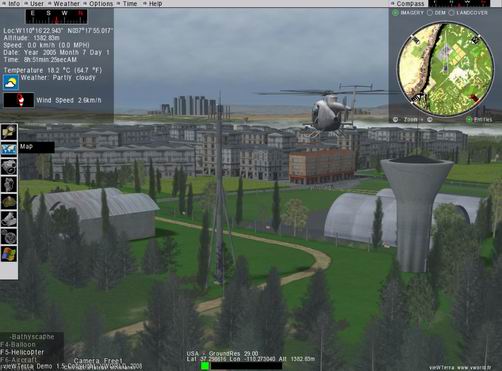Image resolution: width=502 pixels, height=371 pixels.
Task: Select Bathyscaphe vehicle mode
Action: (32, 337)
